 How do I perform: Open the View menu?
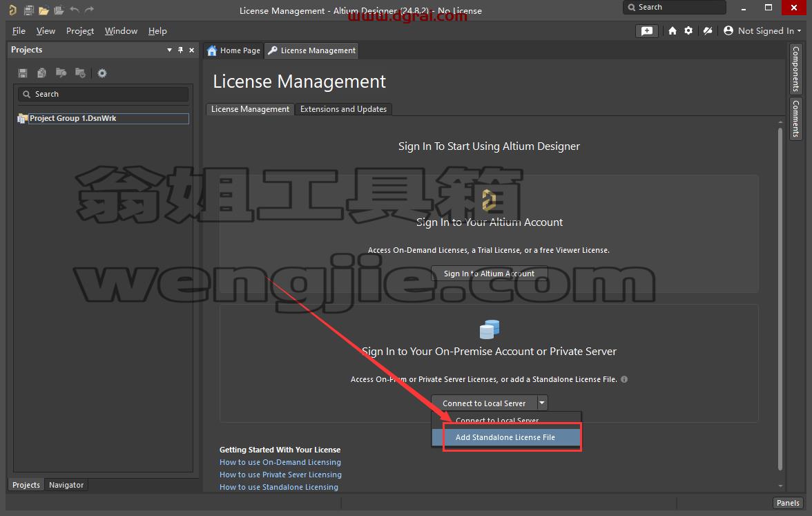point(46,31)
